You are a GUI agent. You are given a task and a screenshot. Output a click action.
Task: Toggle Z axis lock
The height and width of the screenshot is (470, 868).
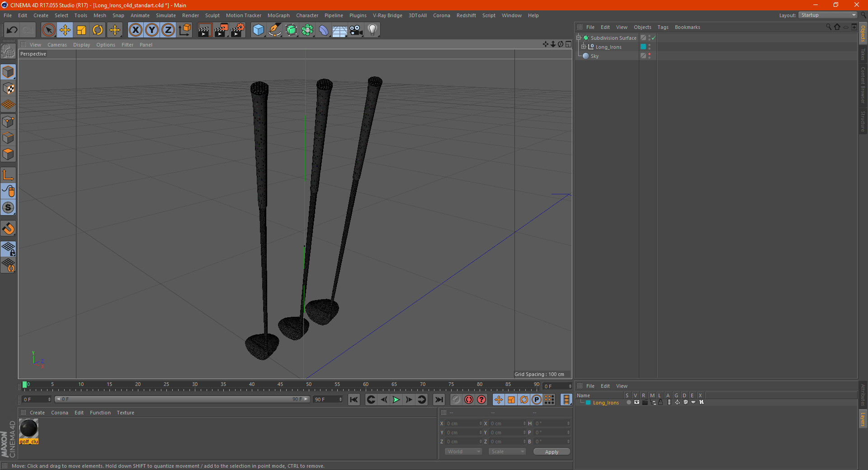point(168,30)
